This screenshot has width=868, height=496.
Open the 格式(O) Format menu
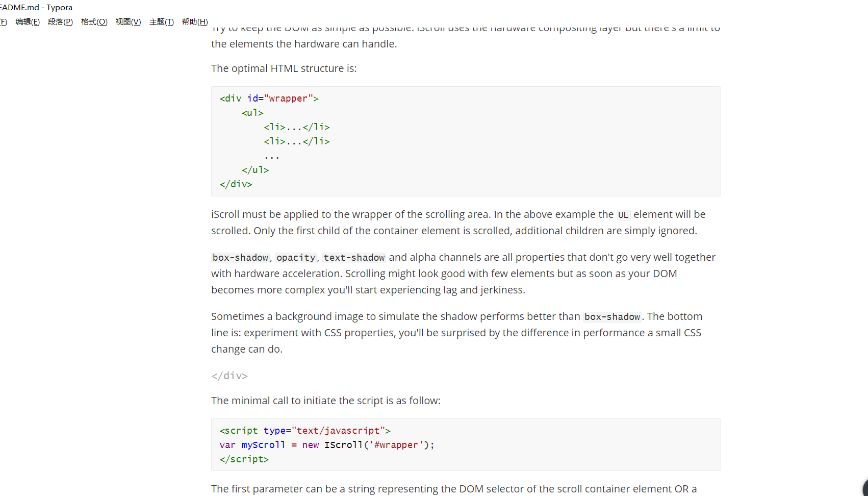(x=94, y=22)
